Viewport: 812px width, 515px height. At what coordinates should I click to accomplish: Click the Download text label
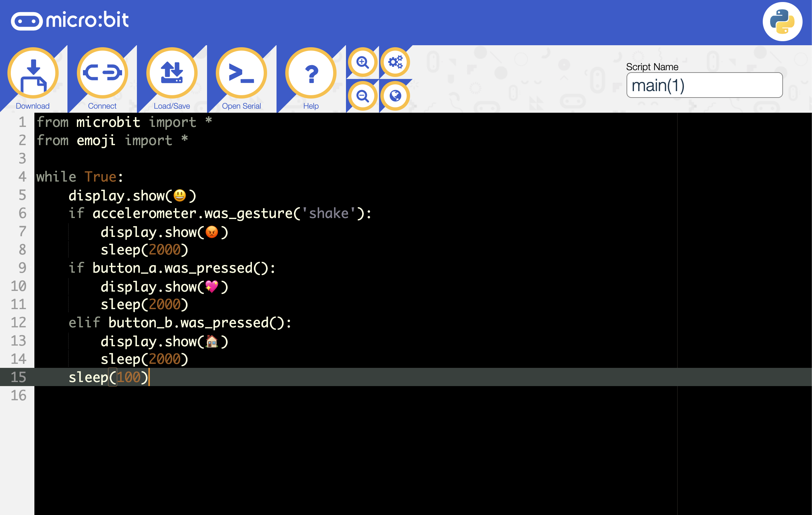[33, 106]
